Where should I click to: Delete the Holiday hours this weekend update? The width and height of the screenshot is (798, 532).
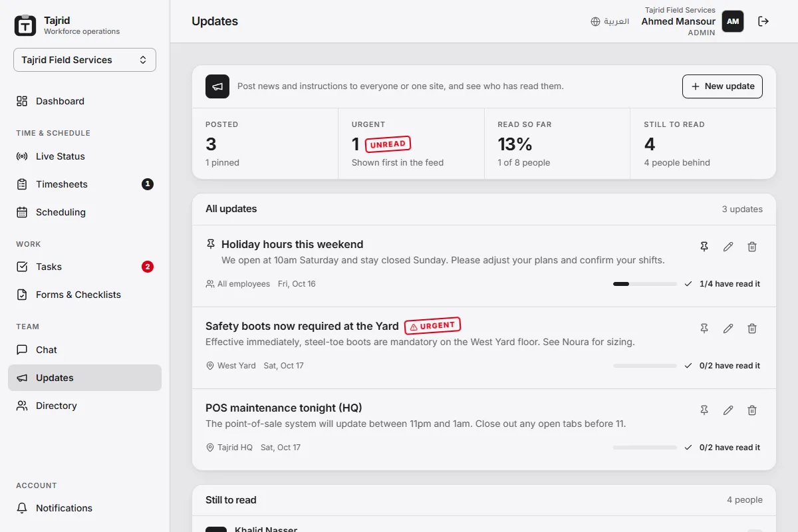[x=752, y=247]
